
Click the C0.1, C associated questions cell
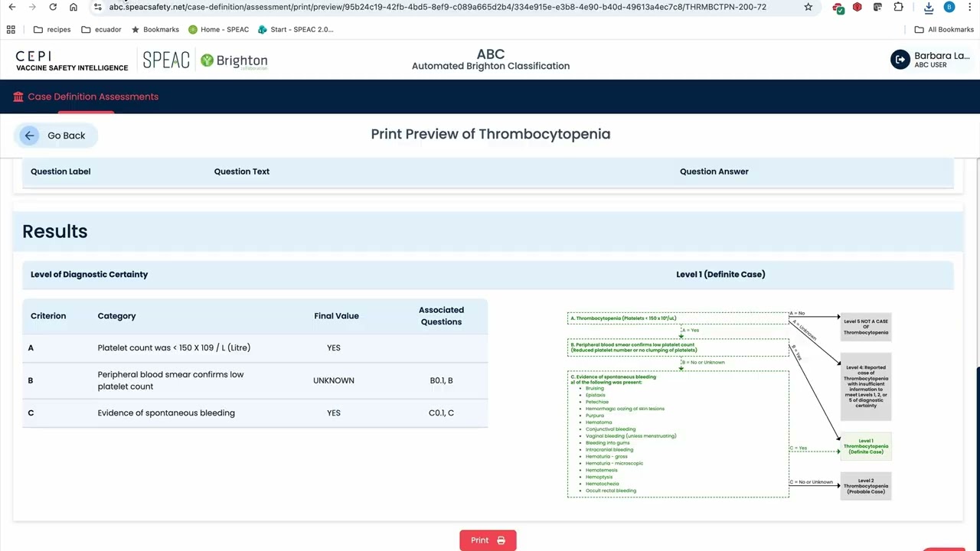coord(441,412)
